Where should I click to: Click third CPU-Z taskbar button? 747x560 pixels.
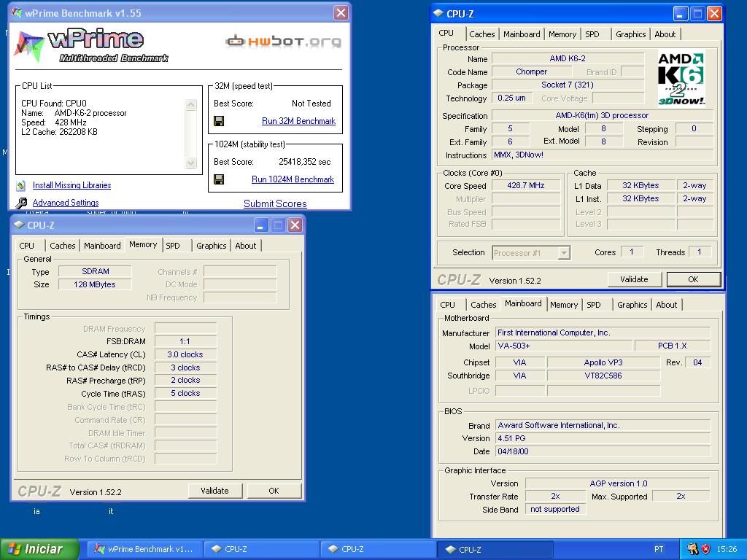click(x=495, y=549)
